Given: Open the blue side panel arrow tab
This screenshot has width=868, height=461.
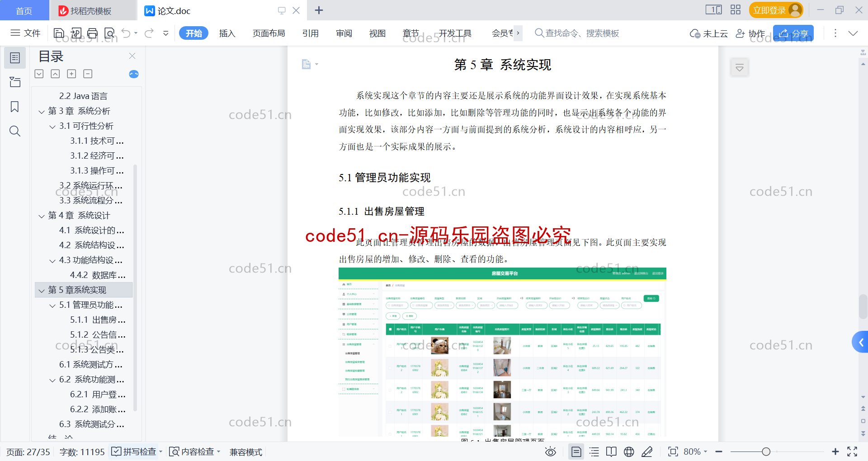Looking at the screenshot, I should [x=860, y=342].
